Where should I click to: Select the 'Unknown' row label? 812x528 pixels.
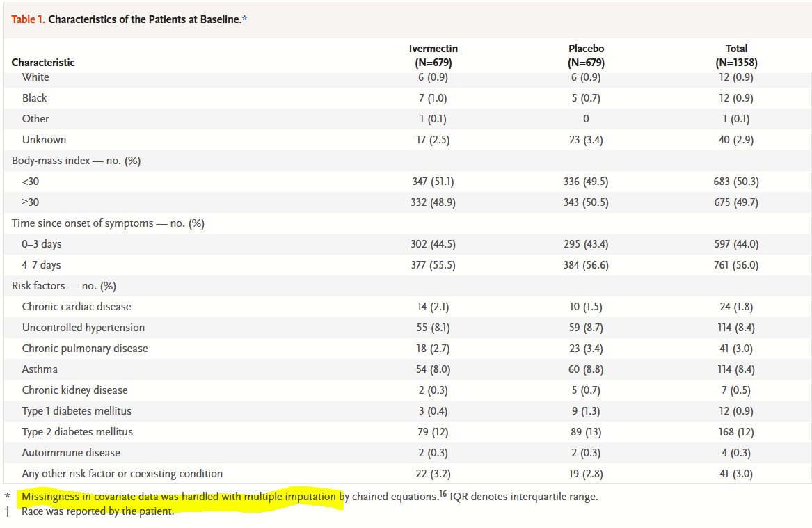click(x=44, y=140)
